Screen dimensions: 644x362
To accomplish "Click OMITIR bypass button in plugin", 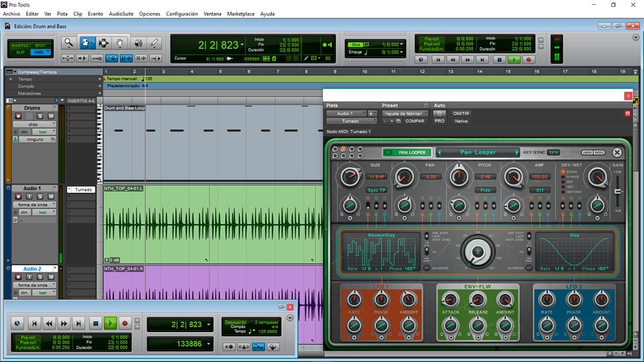I will (461, 114).
